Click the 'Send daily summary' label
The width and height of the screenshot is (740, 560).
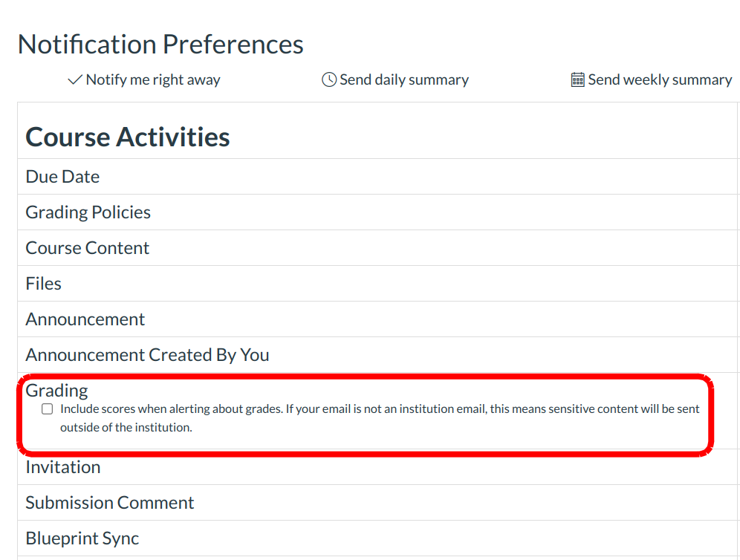404,80
